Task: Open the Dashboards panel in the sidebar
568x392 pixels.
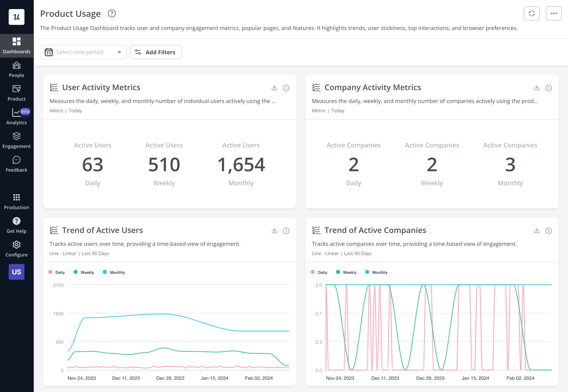Action: pyautogui.click(x=16, y=45)
